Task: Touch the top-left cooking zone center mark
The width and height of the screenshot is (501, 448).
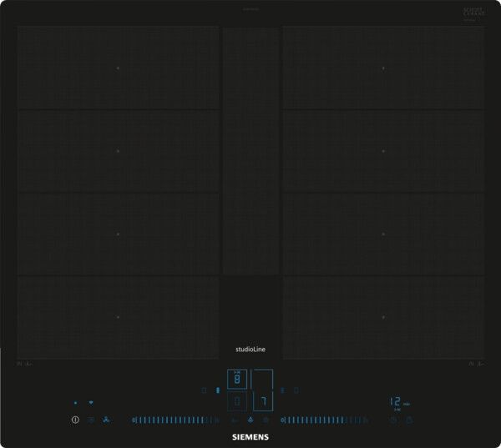Action: pyautogui.click(x=118, y=68)
